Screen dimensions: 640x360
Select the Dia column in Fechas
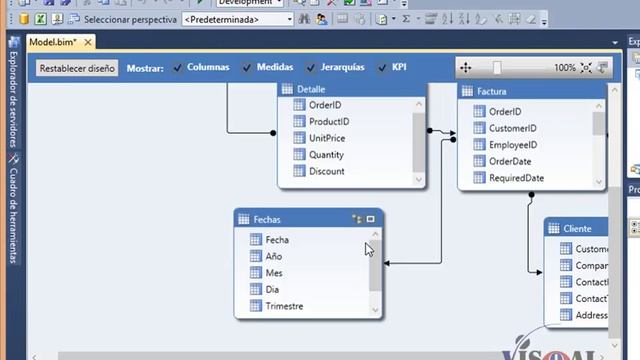[272, 289]
